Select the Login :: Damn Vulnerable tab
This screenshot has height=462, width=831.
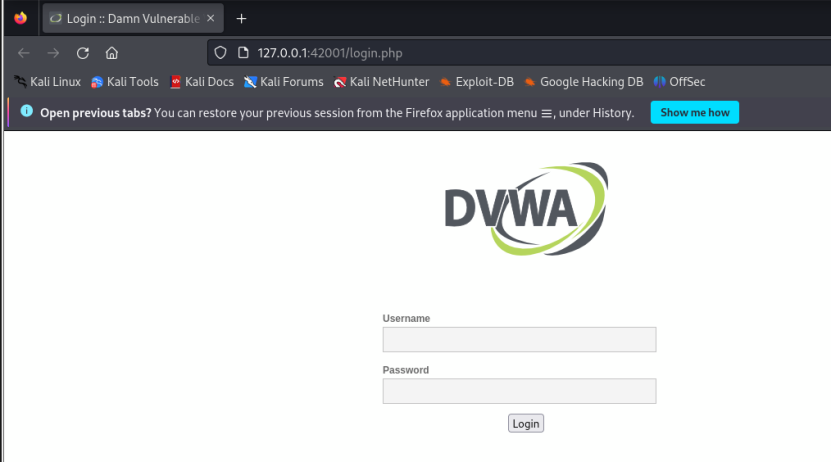coord(133,19)
